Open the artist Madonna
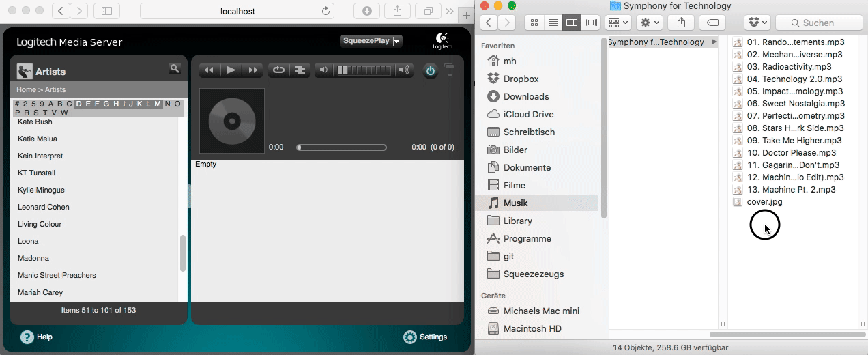The height and width of the screenshot is (355, 868). pyautogui.click(x=33, y=258)
